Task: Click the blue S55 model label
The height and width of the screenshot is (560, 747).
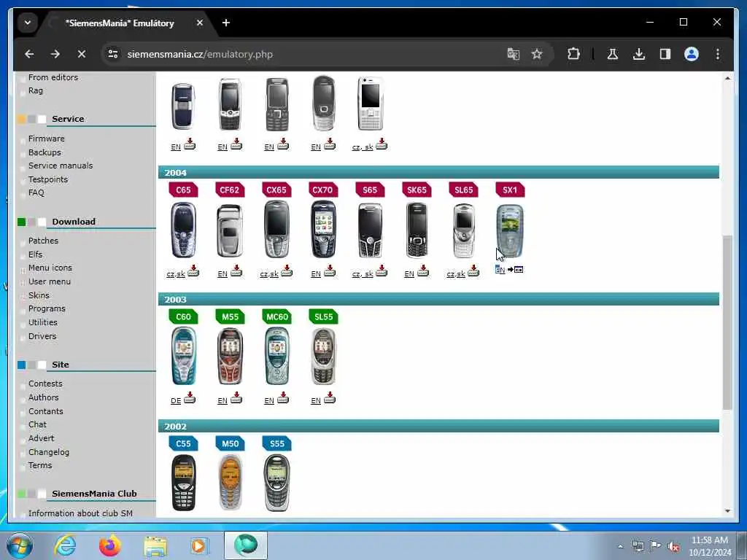Action: pos(276,444)
